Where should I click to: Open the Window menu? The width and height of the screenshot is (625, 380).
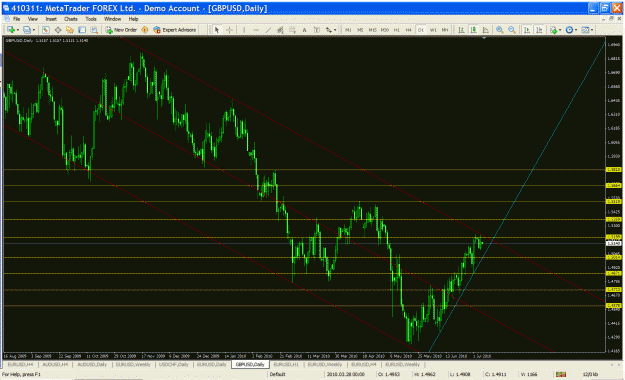(112, 19)
